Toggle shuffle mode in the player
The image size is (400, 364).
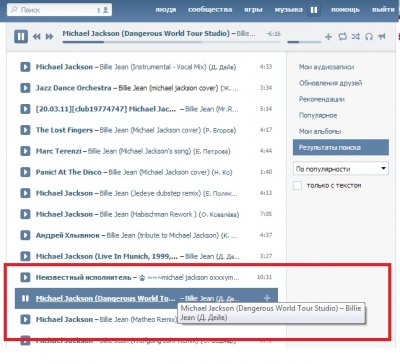[x=356, y=36]
